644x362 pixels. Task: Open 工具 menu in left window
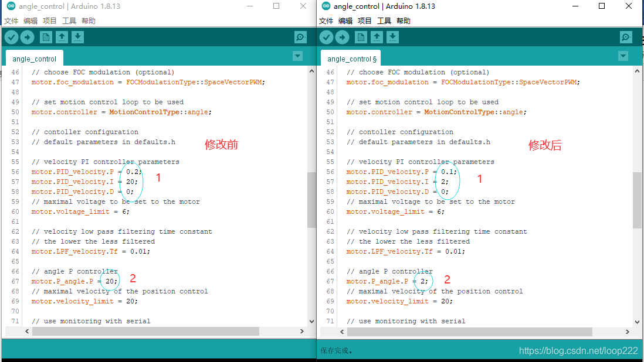tap(69, 21)
